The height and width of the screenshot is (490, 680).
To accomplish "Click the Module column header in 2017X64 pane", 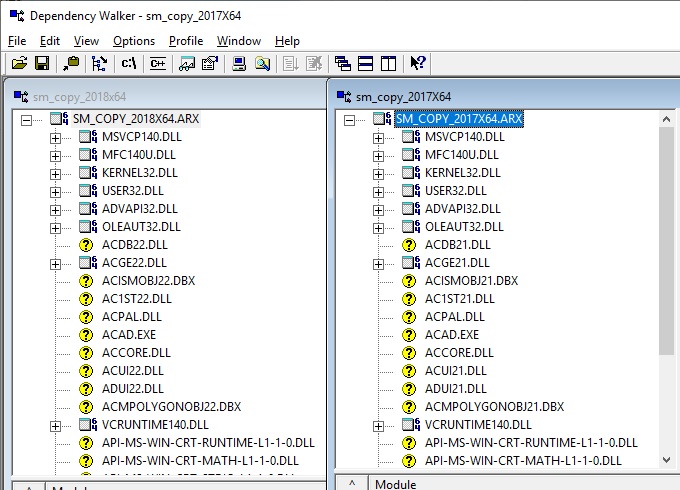I will pyautogui.click(x=524, y=483).
